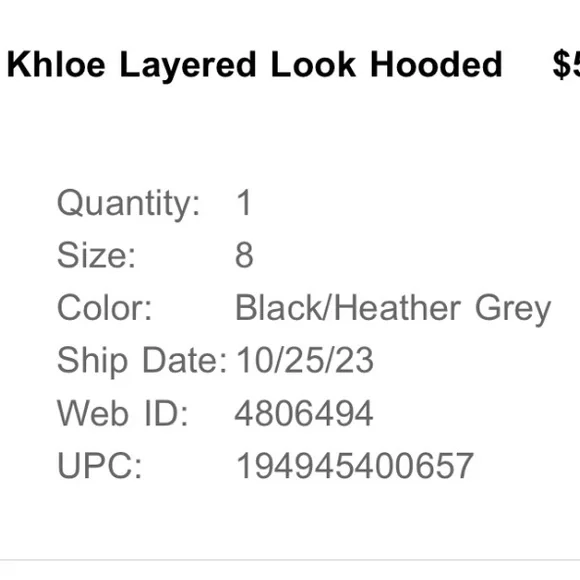Click the Web ID label

click(122, 413)
